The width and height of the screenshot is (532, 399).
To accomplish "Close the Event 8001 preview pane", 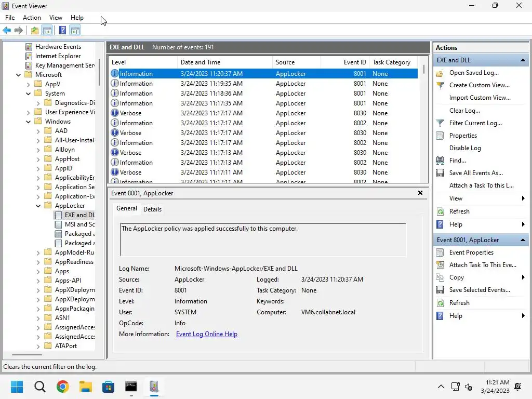I will [420, 193].
